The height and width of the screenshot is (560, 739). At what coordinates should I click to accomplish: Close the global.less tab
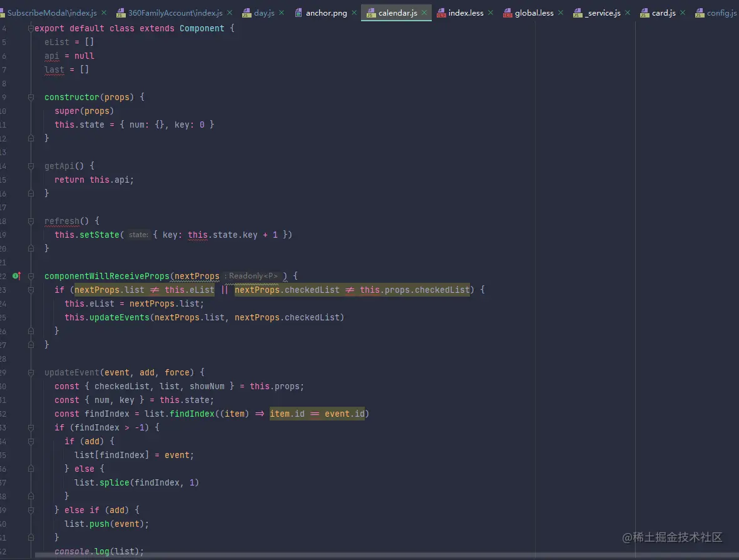tap(561, 13)
